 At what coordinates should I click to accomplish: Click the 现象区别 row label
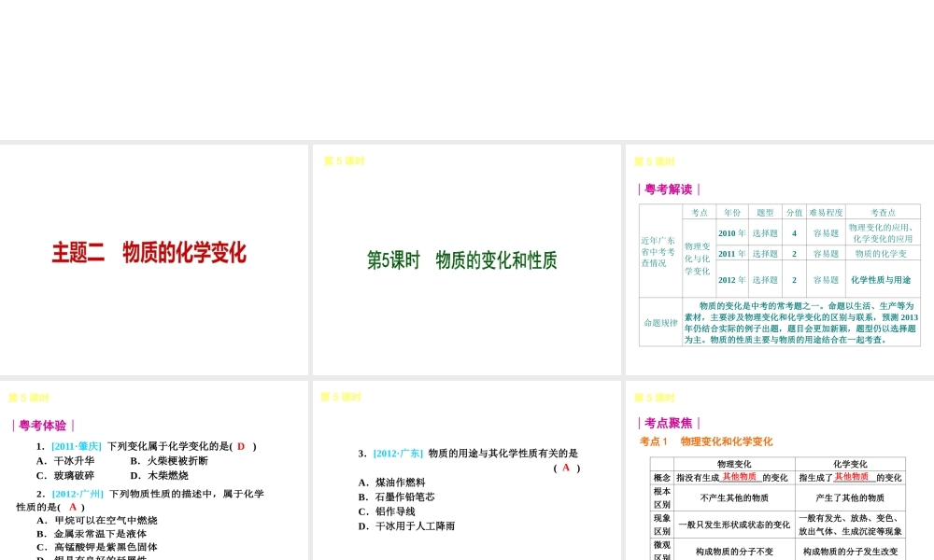click(x=662, y=525)
